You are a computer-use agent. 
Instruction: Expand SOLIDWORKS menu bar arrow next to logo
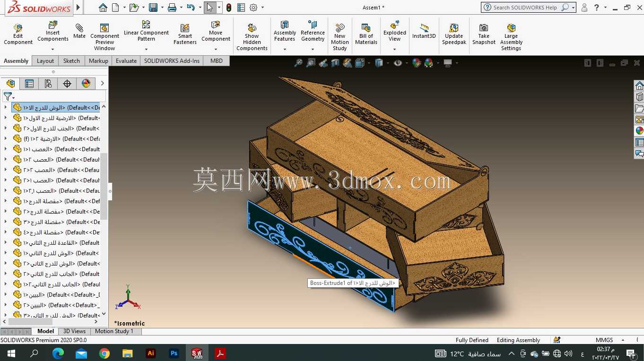click(x=78, y=8)
